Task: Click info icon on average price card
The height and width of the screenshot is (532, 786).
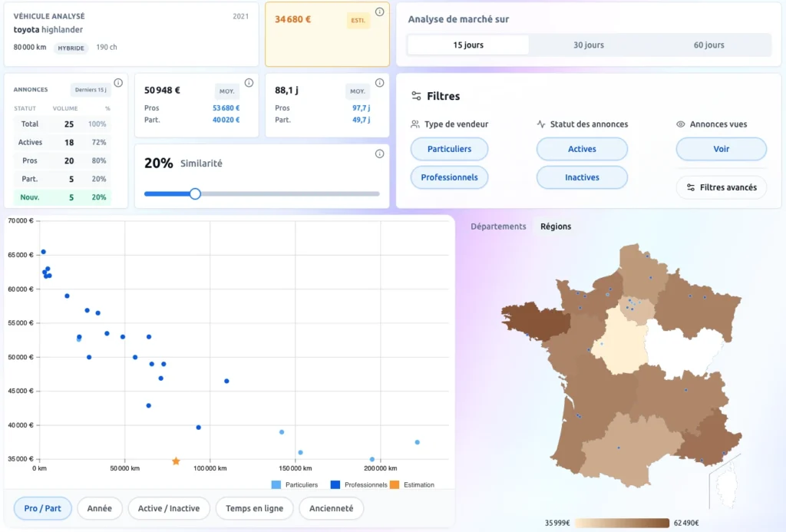Action: point(249,83)
